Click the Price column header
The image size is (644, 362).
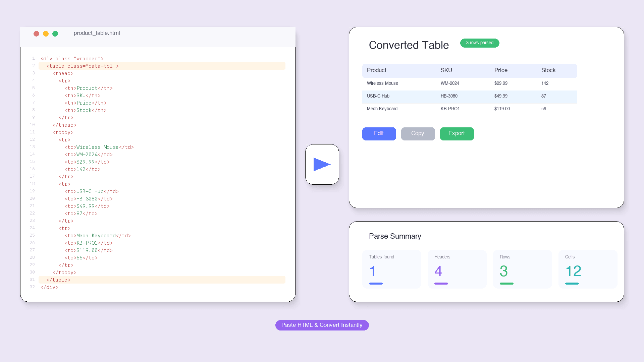500,70
